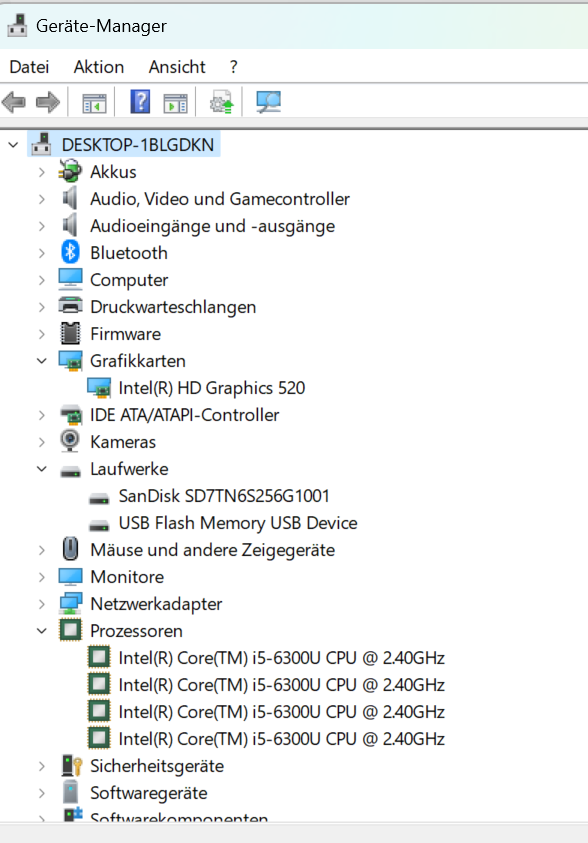This screenshot has height=843, width=588.
Task: Select the IDE ATA/ATAPI-Controller label
Action: click(184, 415)
